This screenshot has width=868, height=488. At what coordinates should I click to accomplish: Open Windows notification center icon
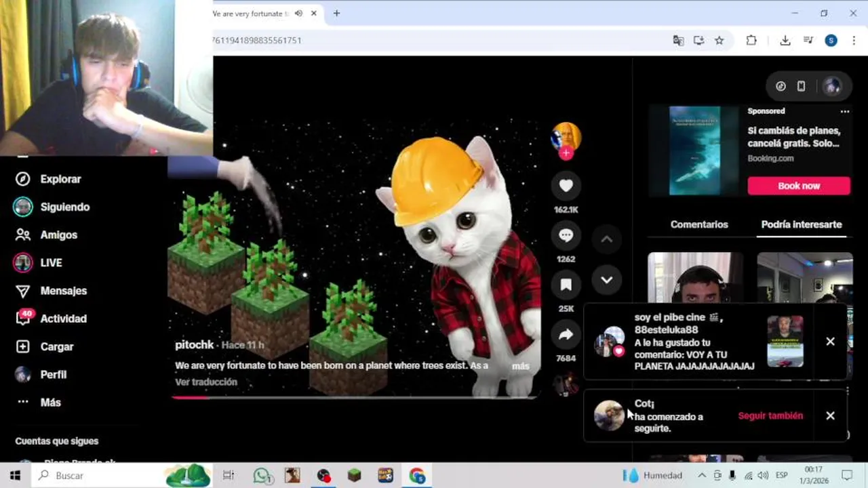pos(847,475)
